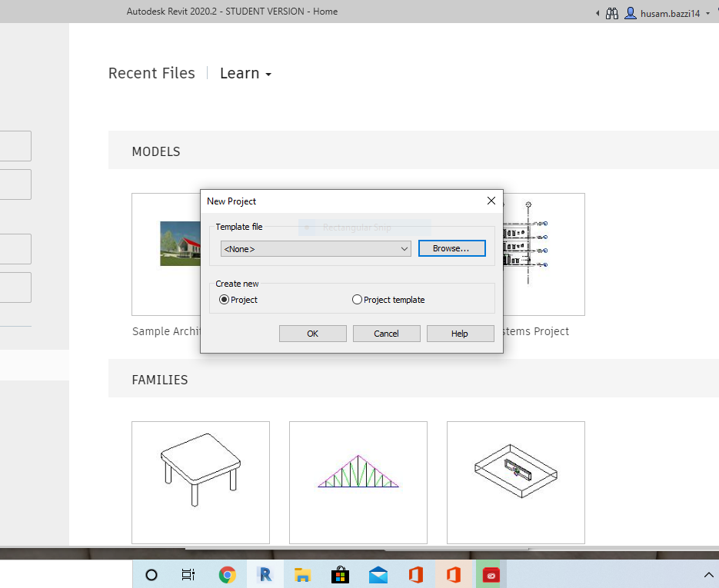Open the red Creative Cloud icon in the taskbar

click(491, 575)
